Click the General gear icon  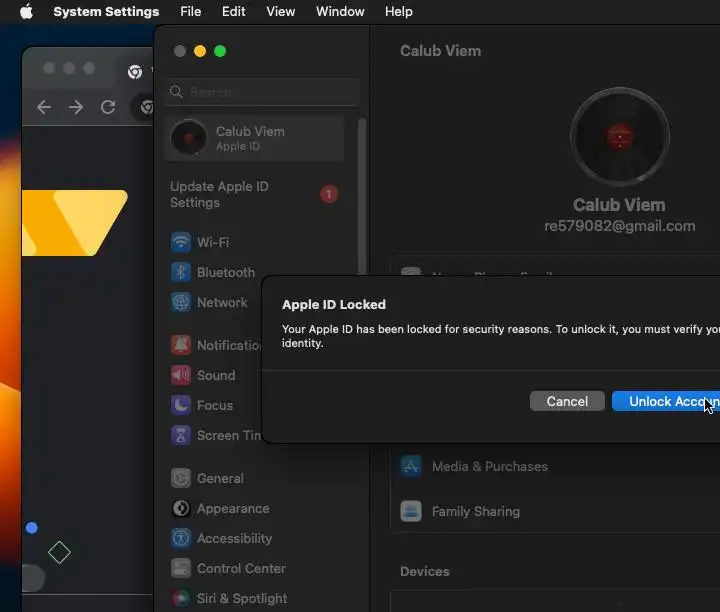pyautogui.click(x=181, y=478)
